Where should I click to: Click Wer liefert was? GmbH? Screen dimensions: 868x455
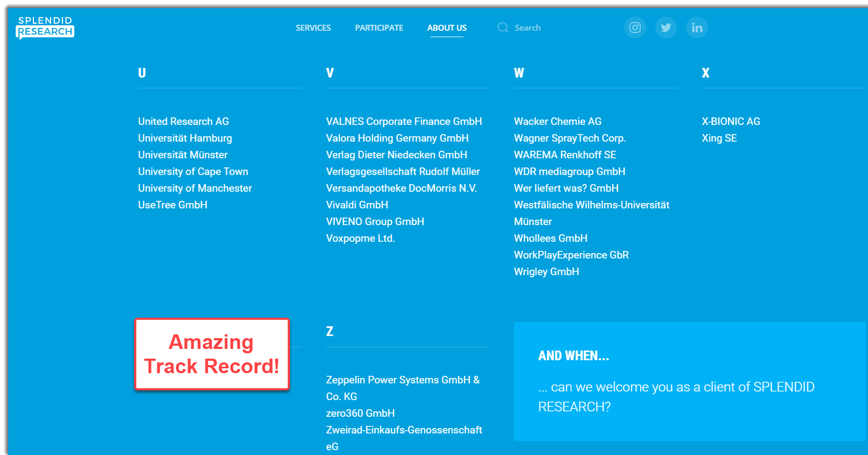tap(566, 188)
